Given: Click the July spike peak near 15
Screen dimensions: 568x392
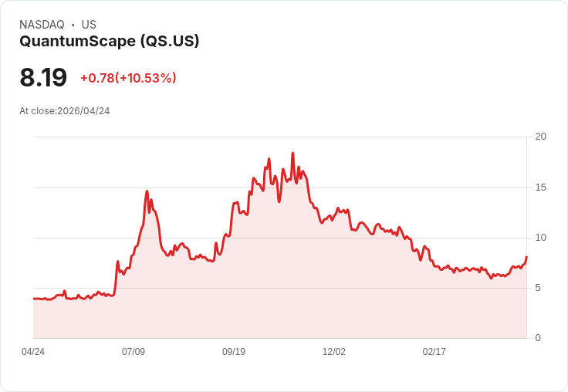Looking at the screenshot, I should click(147, 191).
